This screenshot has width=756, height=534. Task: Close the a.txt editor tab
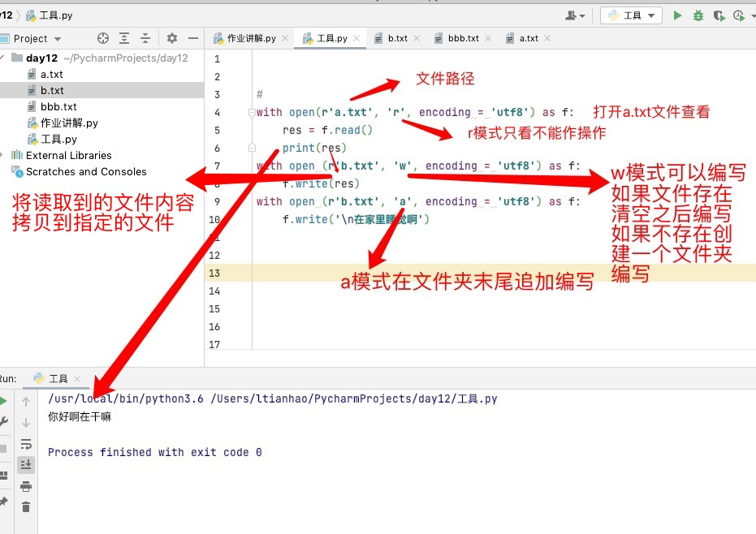[x=547, y=38]
